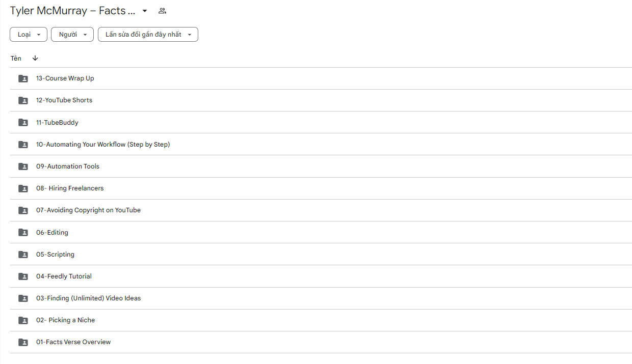The height and width of the screenshot is (364, 632).
Task: Open 07-Avoiding Copyright on YouTube folder
Action: coord(321,210)
